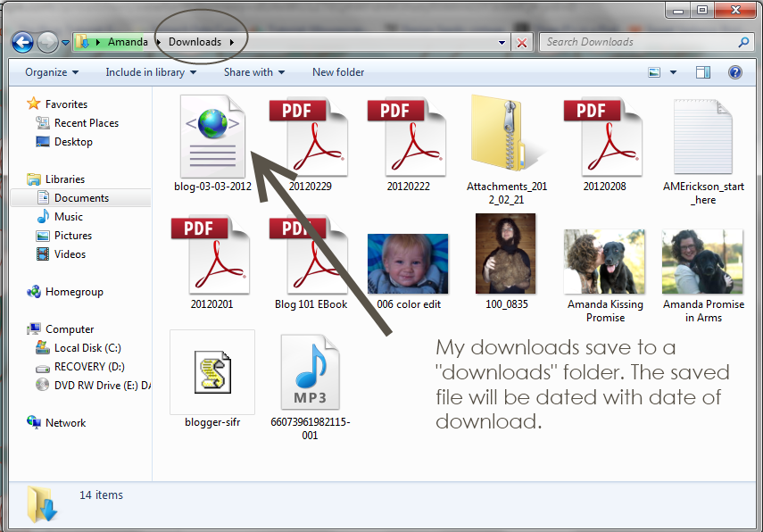Screen dimensions: 763x532
Task: Expand the Organize dropdown menu
Action: coord(52,72)
